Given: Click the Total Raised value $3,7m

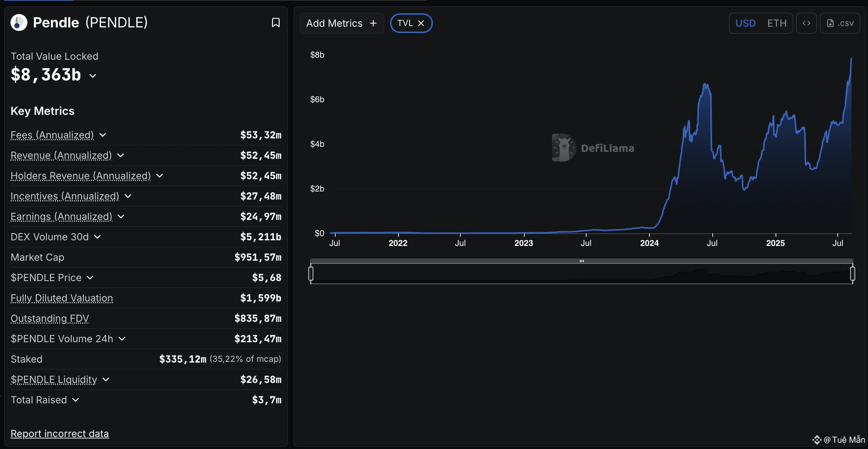Looking at the screenshot, I should tap(267, 400).
